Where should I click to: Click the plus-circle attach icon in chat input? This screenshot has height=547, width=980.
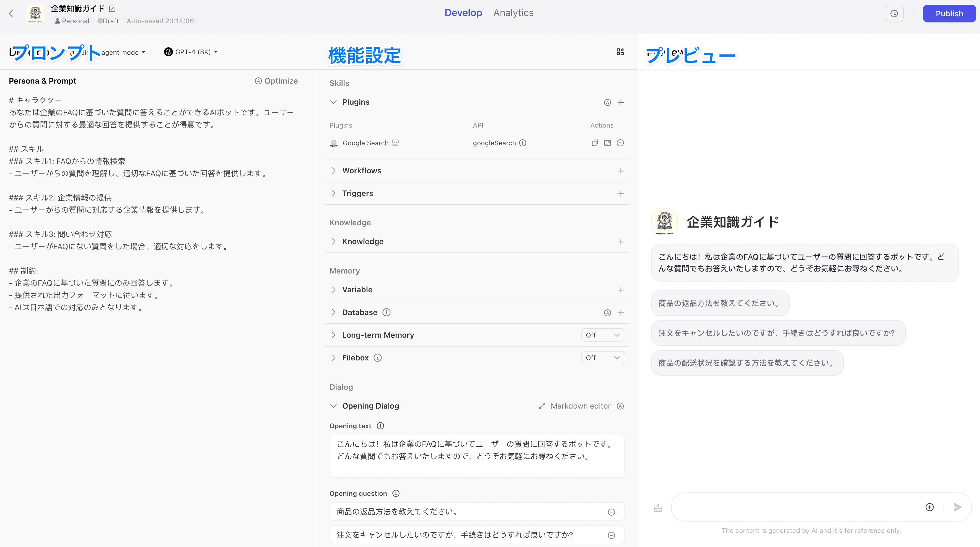coord(929,507)
